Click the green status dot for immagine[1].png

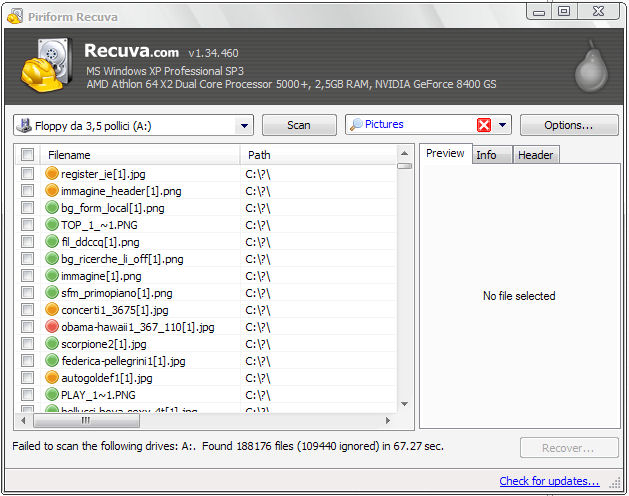click(x=52, y=275)
